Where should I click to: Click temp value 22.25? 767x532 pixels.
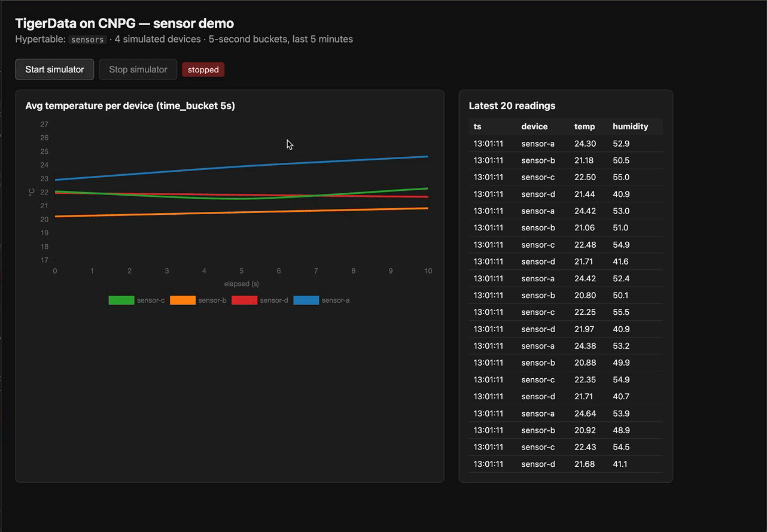585,312
